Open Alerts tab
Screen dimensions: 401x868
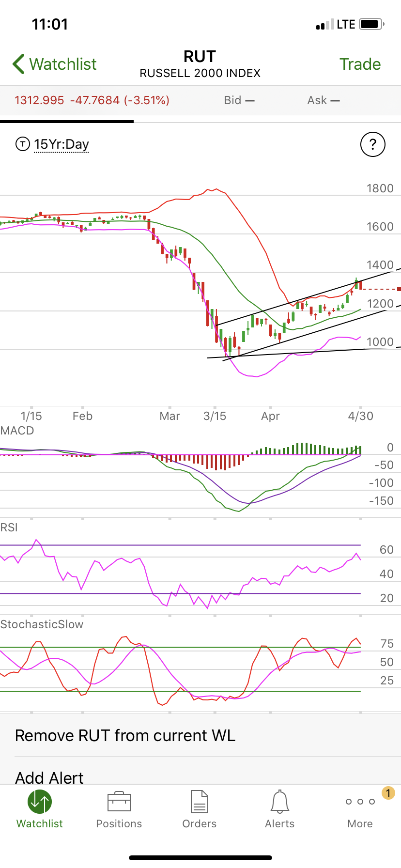(x=280, y=809)
